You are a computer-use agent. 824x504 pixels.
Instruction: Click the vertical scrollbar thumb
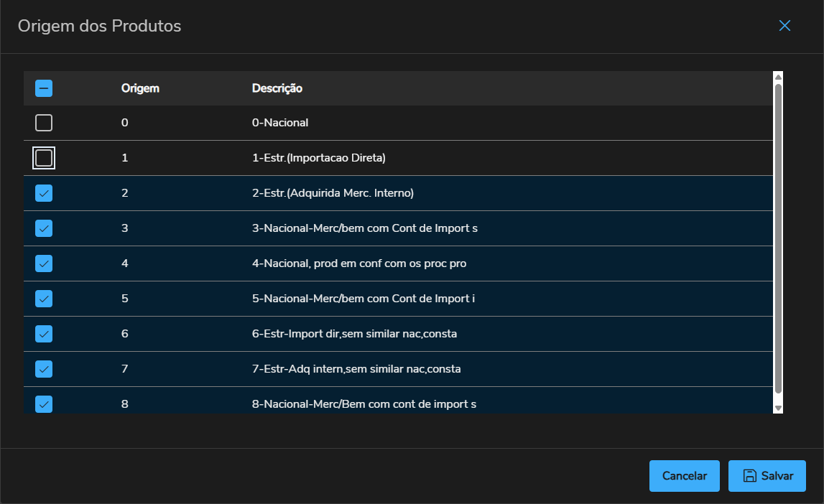[x=777, y=237]
